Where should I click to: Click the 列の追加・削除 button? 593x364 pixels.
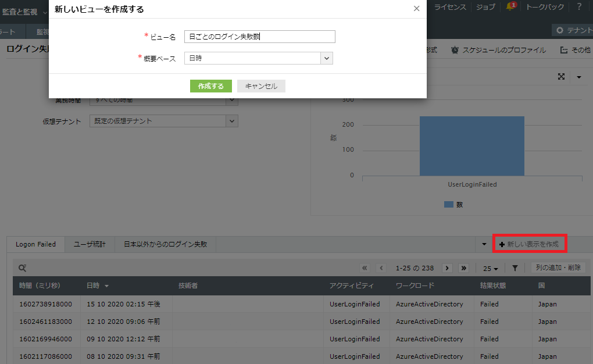point(558,267)
